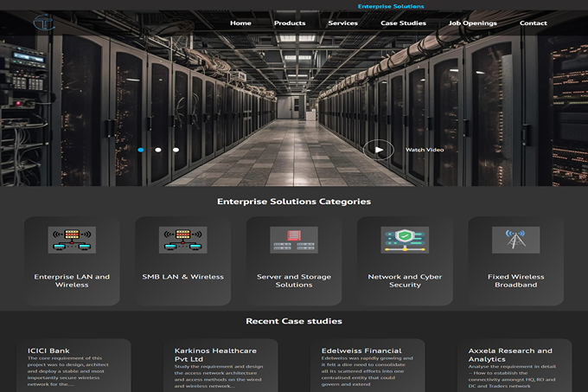588x392 pixels.
Task: Select the Fixed Wireless Broadband tower icon
Action: point(515,240)
